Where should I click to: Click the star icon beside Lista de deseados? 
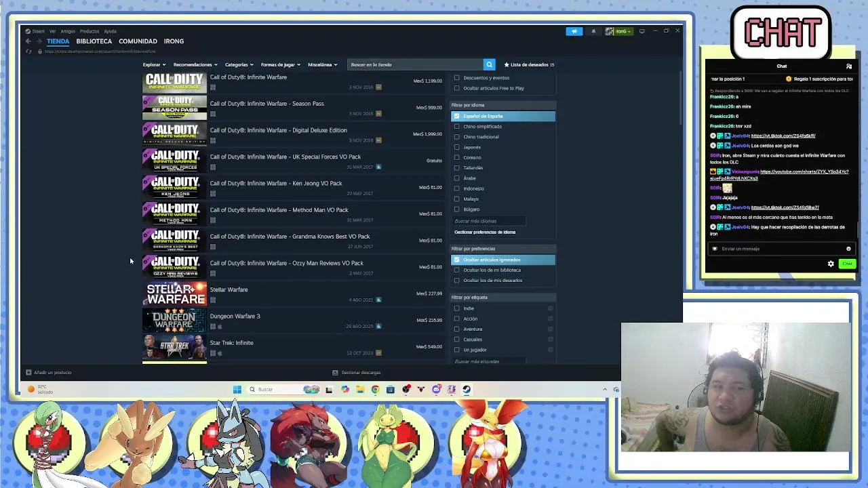506,64
